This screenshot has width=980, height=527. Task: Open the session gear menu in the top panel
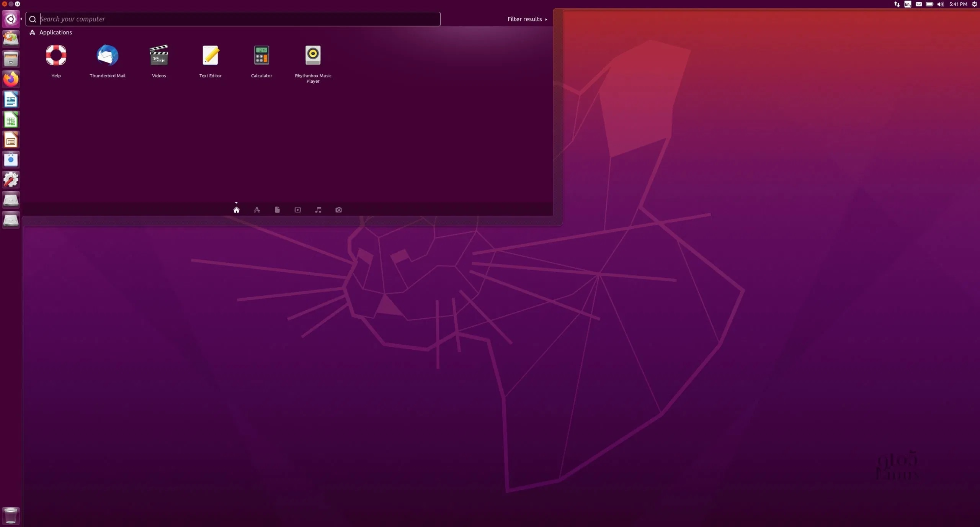click(x=975, y=4)
